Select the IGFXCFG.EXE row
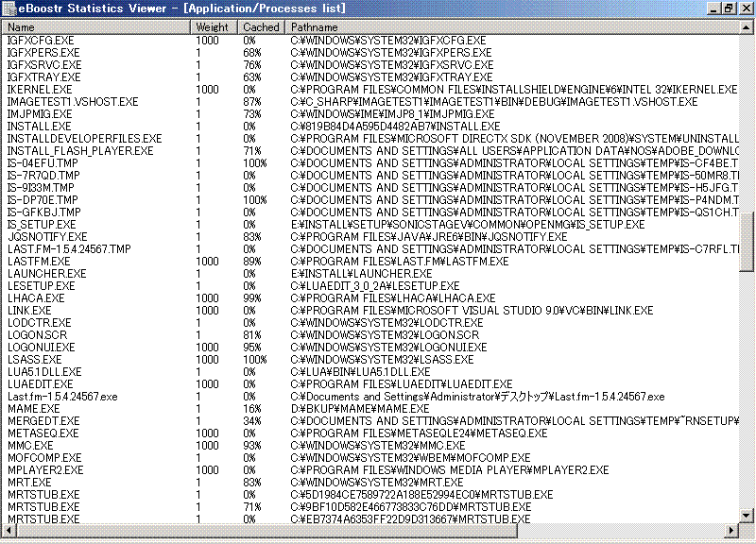756x544 pixels. point(370,41)
